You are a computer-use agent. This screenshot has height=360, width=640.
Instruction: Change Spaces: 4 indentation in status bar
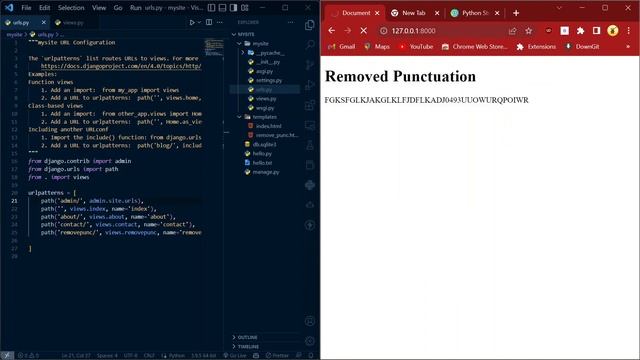pos(107,356)
